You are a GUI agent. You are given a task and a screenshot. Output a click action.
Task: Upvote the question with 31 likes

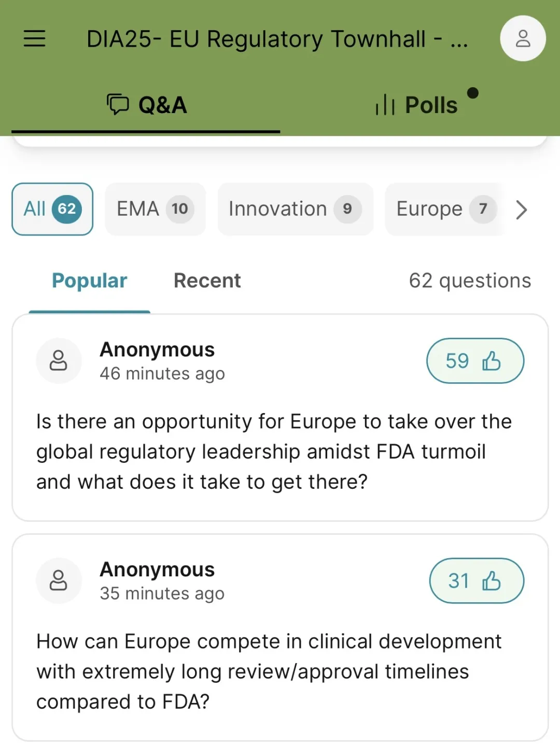[476, 581]
